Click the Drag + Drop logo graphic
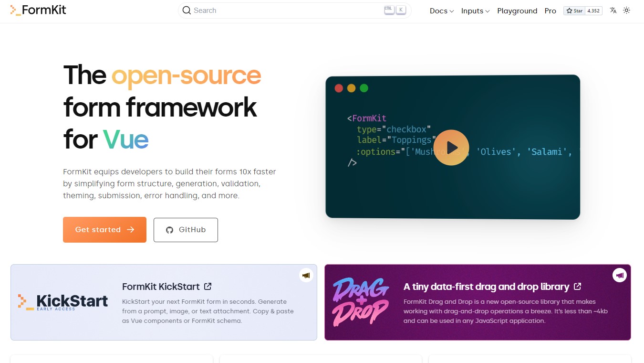644x363 pixels. 361,302
